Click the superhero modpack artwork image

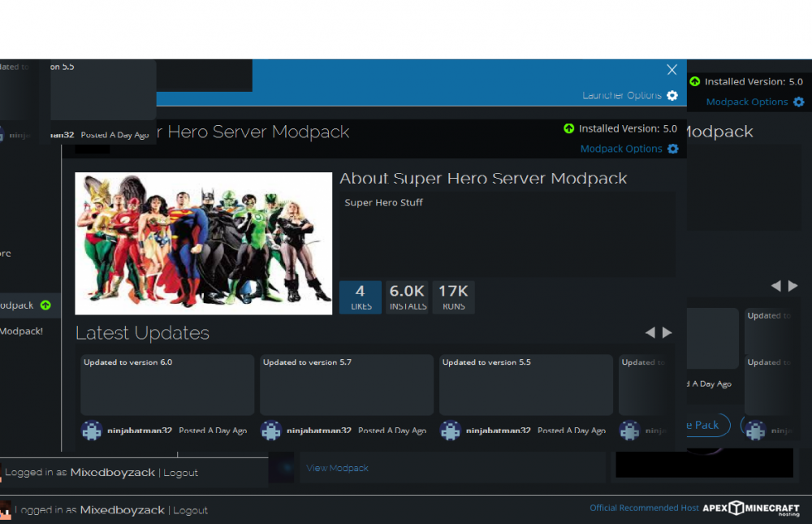[x=204, y=243]
